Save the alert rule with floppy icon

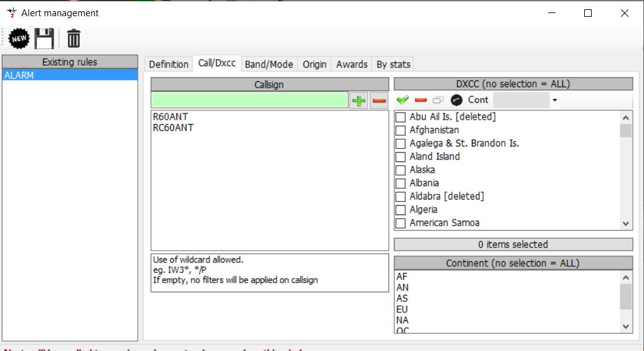44,39
